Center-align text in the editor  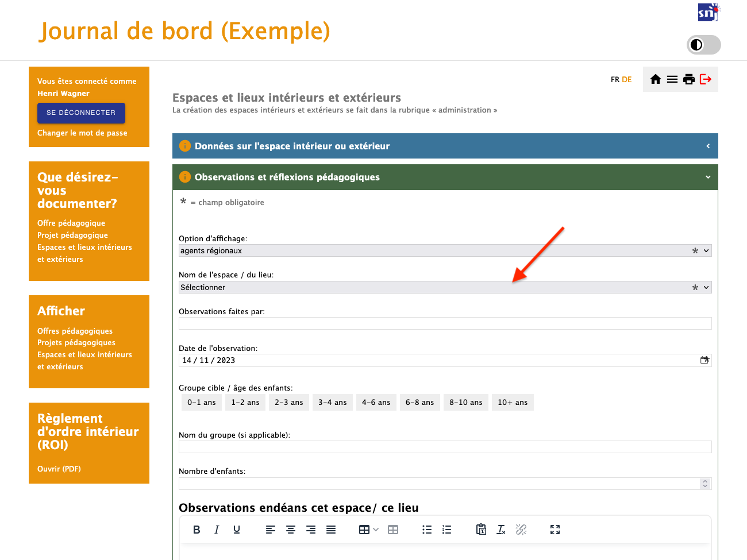click(291, 530)
